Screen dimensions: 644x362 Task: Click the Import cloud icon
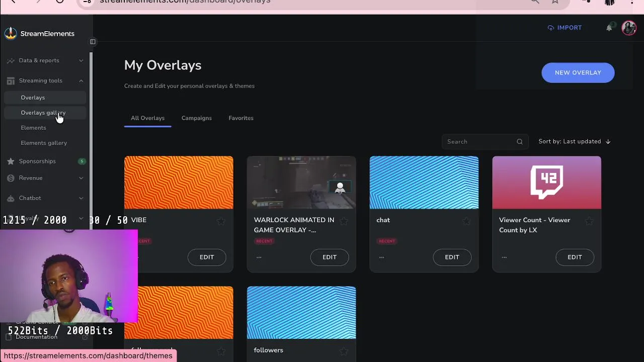point(550,28)
